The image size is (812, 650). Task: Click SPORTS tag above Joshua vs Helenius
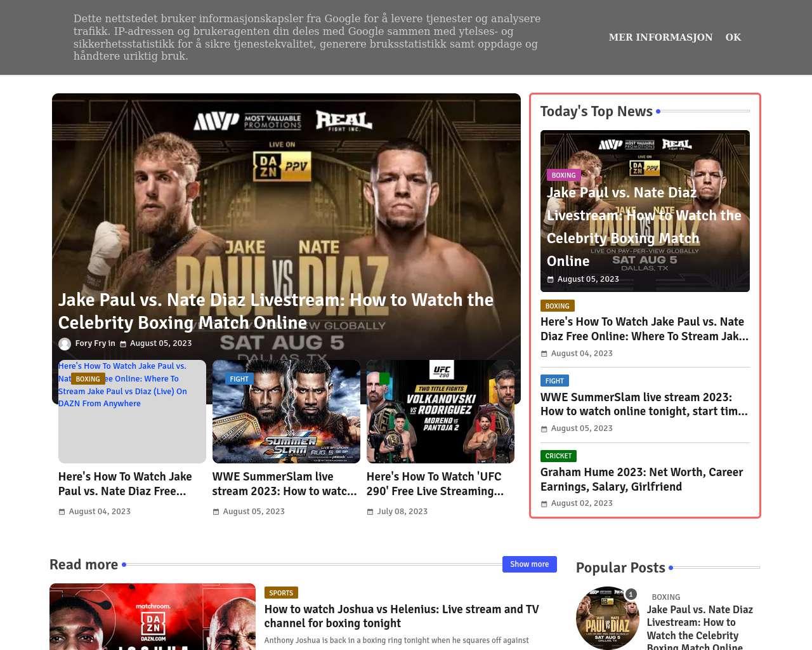[281, 593]
